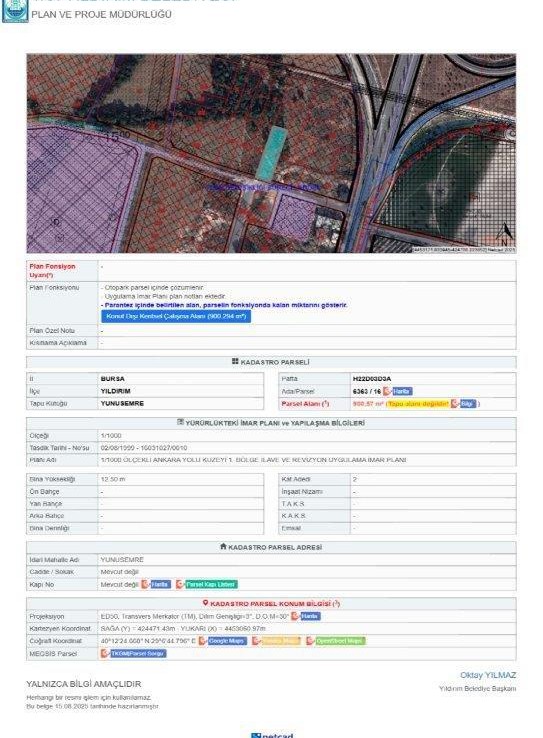Viewport: 543px width, 738px height.
Task: Open the Harita button in the Kapı No row
Action: click(x=160, y=585)
